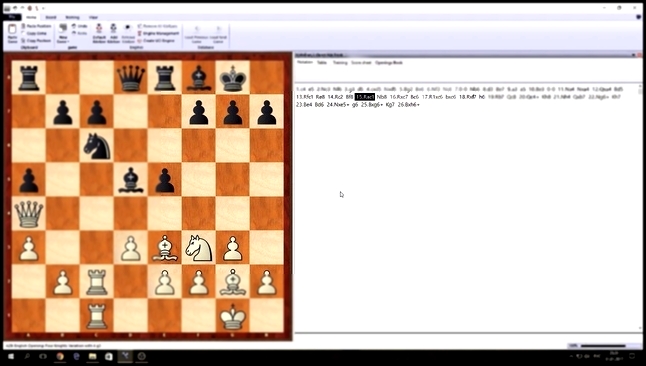Click move 24.Nxe5+ in the notation
The height and width of the screenshot is (366, 646).
tap(337, 105)
